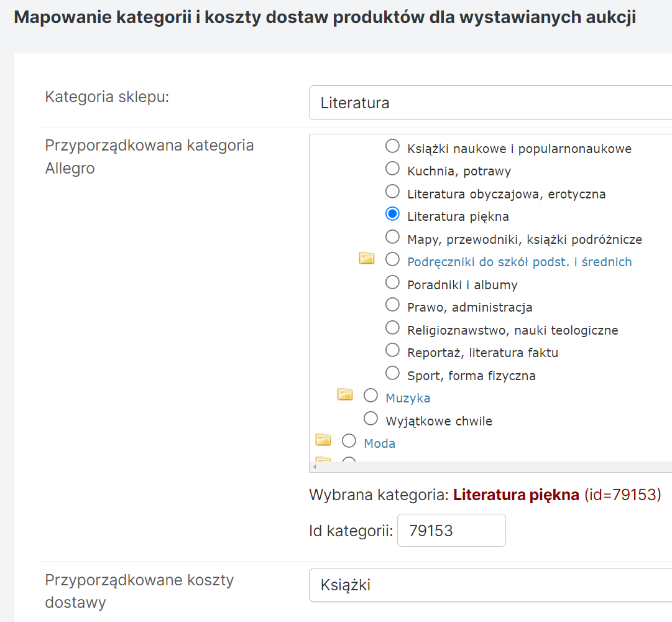Screen dimensions: 672x622
Task: Choose Książki naukowe i popularnonaukowe option
Action: (x=392, y=146)
